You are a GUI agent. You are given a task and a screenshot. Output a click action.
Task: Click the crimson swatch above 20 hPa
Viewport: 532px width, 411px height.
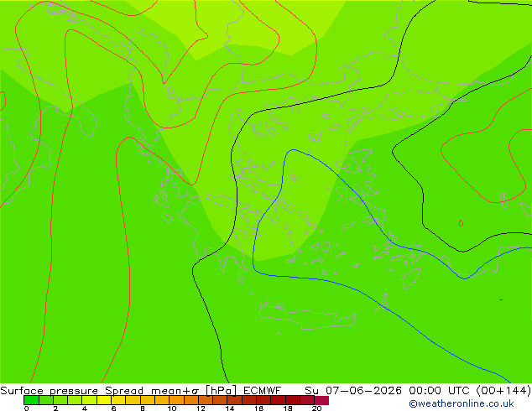(321, 400)
